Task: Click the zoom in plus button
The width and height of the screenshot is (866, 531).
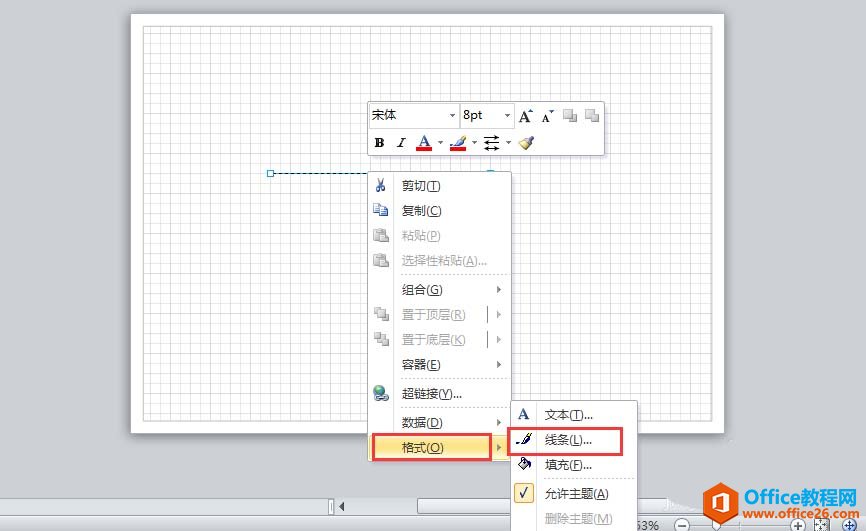Action: [x=797, y=524]
